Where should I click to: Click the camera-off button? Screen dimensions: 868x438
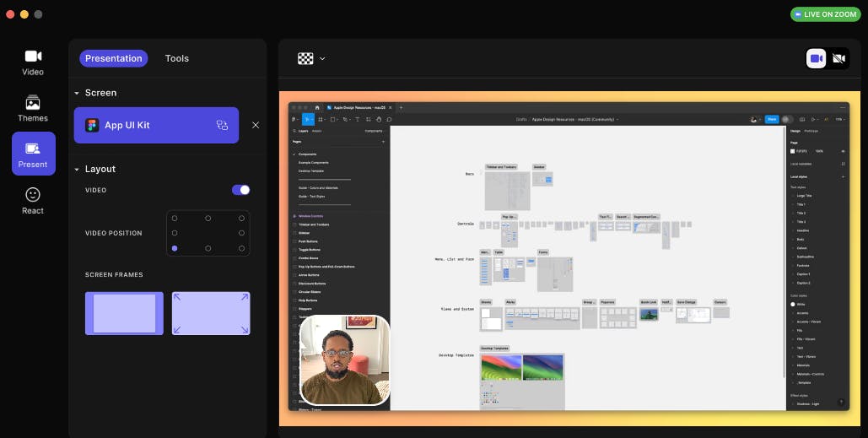pyautogui.click(x=838, y=58)
